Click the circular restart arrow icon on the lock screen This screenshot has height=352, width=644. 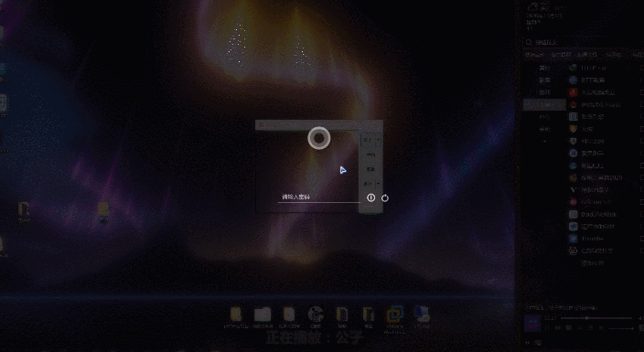point(385,198)
